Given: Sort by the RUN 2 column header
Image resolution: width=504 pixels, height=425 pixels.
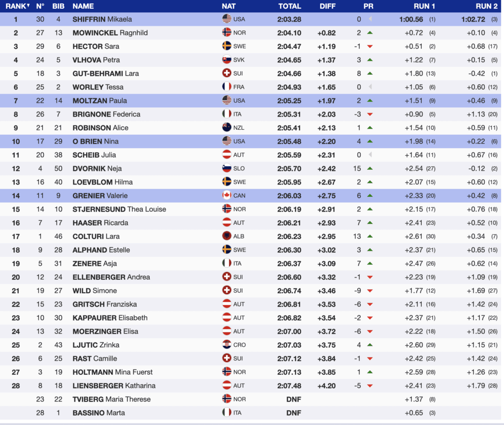Looking at the screenshot, I should (x=486, y=6).
